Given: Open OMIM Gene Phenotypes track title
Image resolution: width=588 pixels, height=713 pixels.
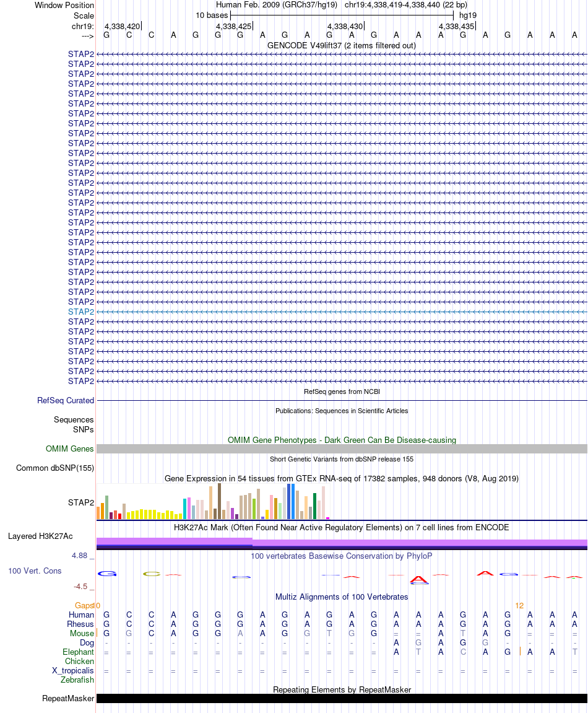Looking at the screenshot, I should (342, 440).
